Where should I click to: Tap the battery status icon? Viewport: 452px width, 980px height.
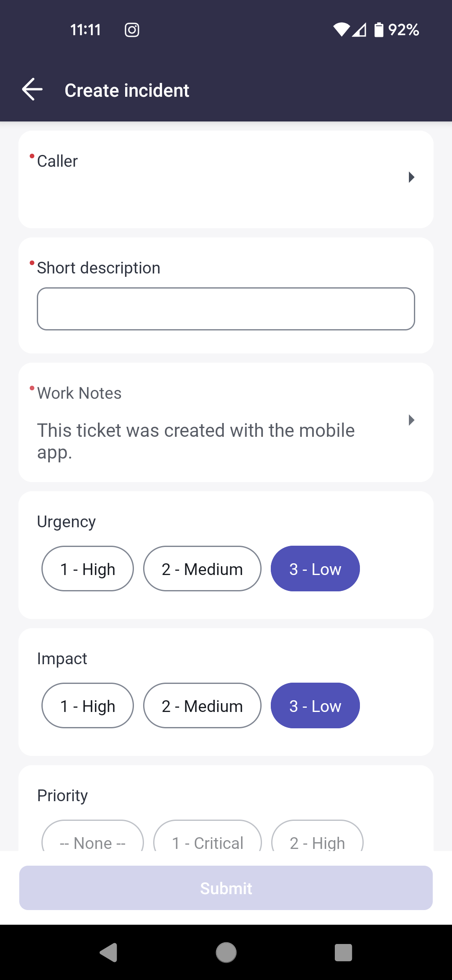click(x=378, y=30)
